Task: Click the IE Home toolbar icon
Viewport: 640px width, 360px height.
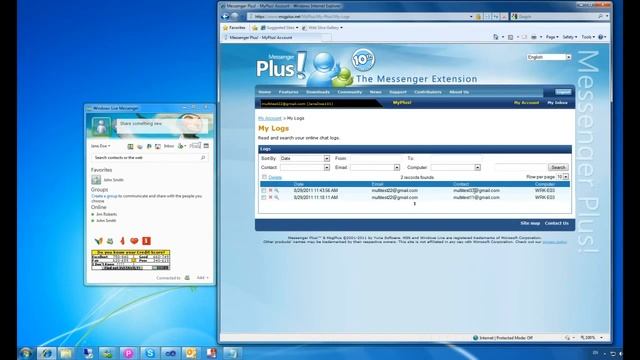Action: coord(496,37)
